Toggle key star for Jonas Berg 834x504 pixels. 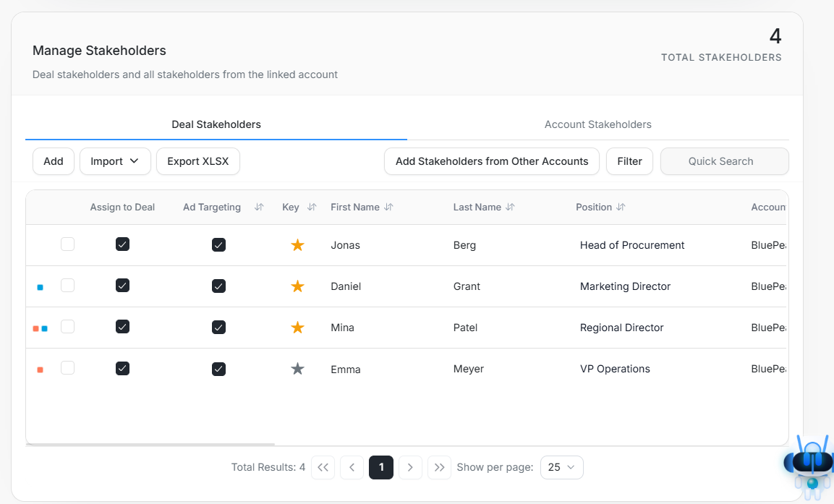297,245
